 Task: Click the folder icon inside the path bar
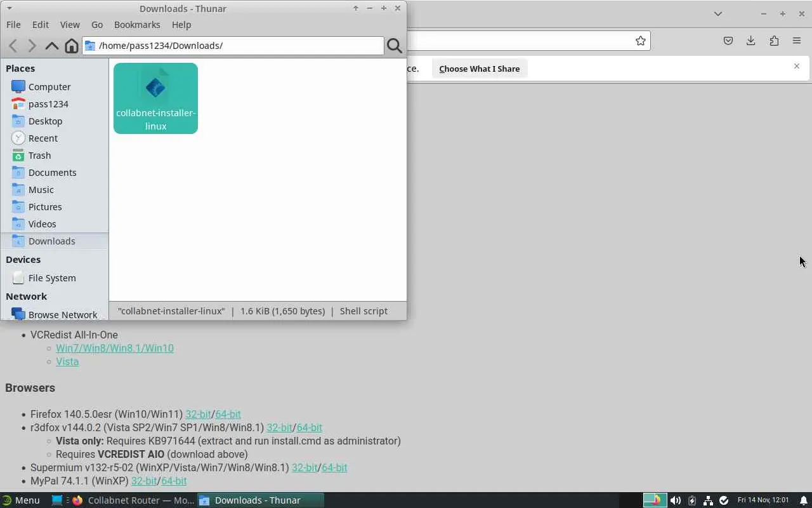point(90,46)
